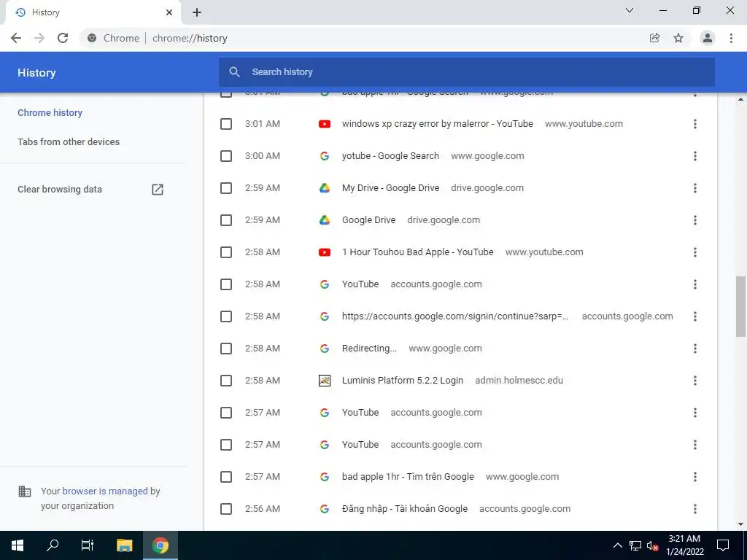Viewport: 747px width, 560px height.
Task: Open actions menu for Luminis Platform entry
Action: click(695, 381)
